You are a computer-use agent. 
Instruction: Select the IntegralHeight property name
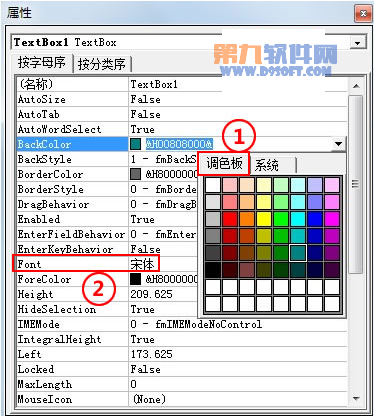(59, 339)
